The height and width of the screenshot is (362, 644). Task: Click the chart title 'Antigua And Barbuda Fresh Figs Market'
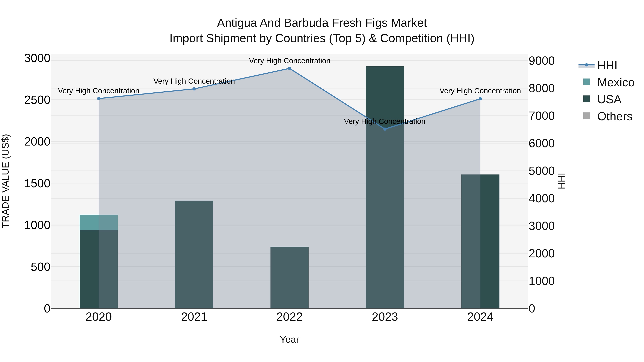(x=322, y=23)
